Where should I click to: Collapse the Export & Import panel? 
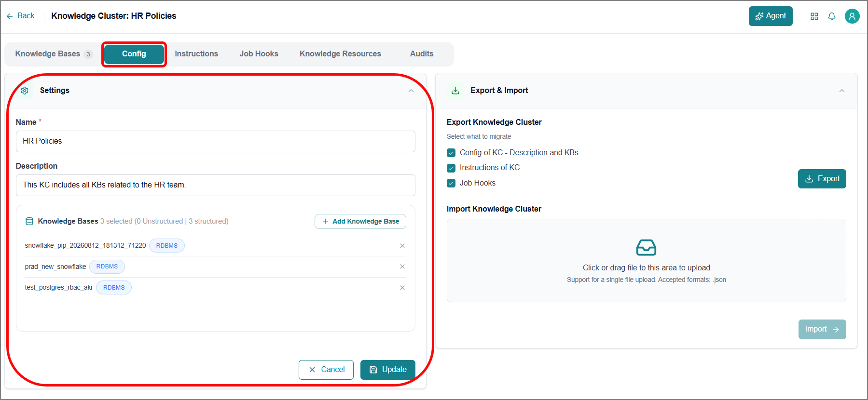[x=842, y=91]
